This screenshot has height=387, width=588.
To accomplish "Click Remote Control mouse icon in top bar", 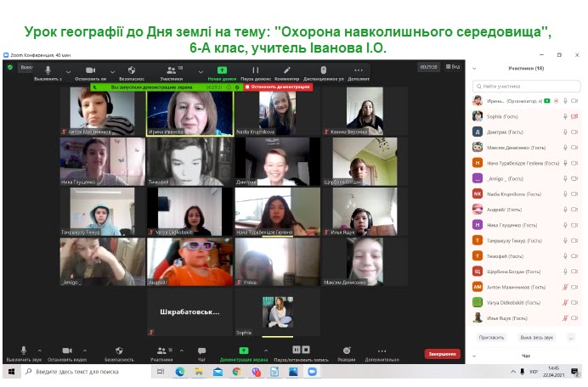I will (x=323, y=70).
